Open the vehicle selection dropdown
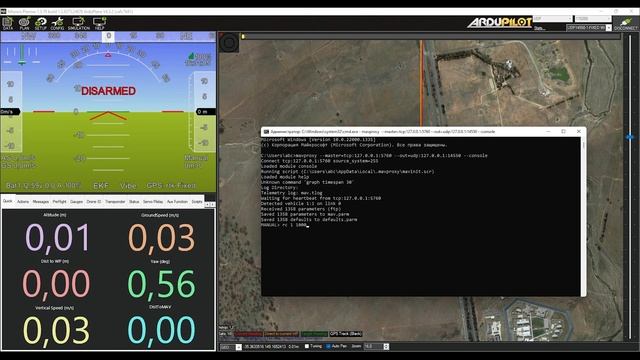Image resolution: width=640 pixels, height=360 pixels. (x=589, y=28)
